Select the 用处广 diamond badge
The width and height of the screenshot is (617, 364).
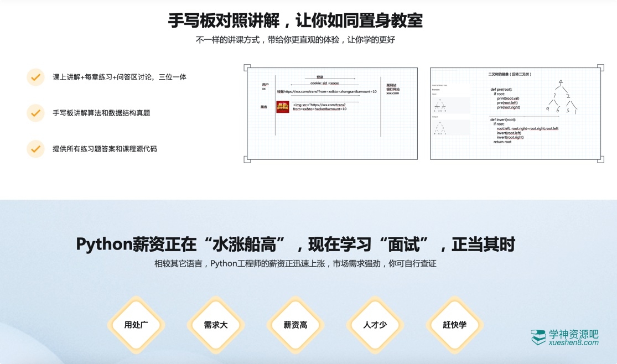click(x=136, y=325)
